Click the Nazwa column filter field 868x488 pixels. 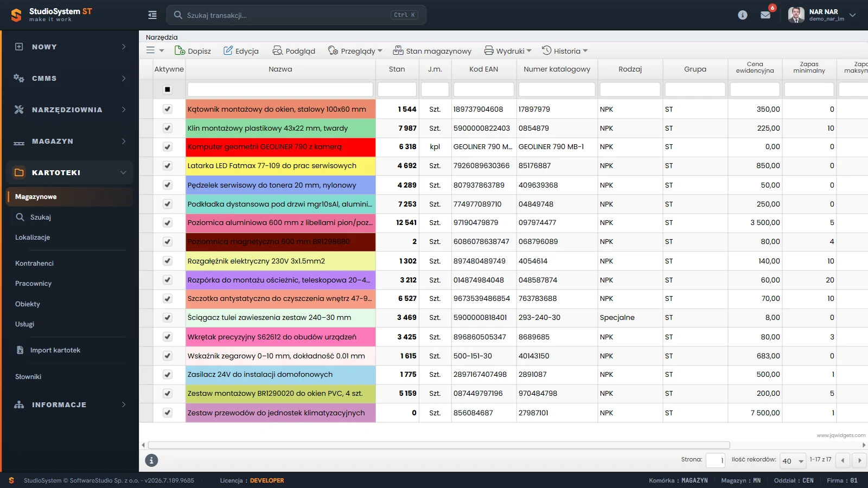[x=280, y=89]
